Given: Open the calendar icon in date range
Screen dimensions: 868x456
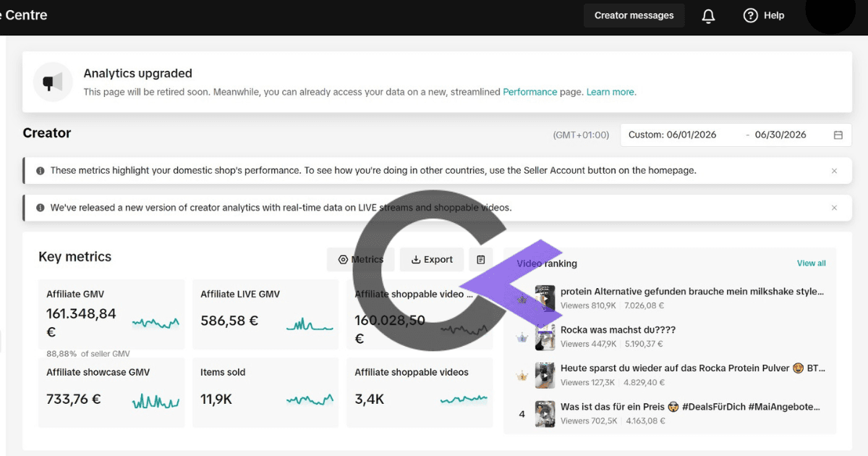Looking at the screenshot, I should pyautogui.click(x=838, y=135).
